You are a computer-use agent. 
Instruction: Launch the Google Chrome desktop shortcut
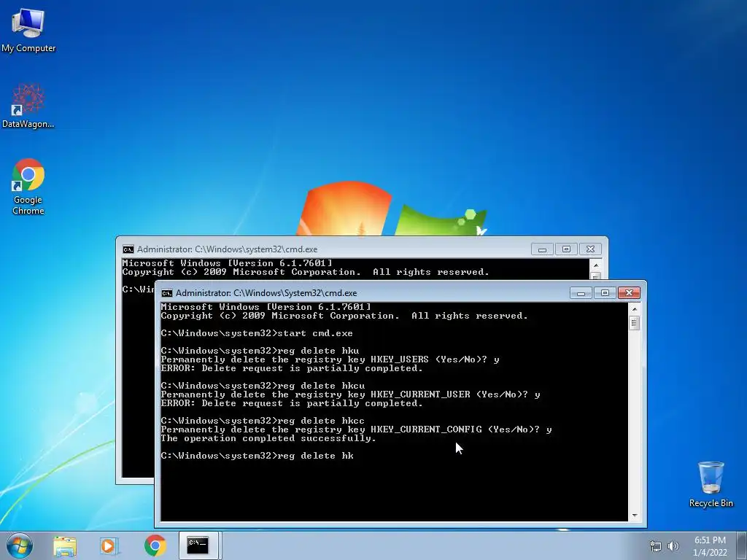28,186
